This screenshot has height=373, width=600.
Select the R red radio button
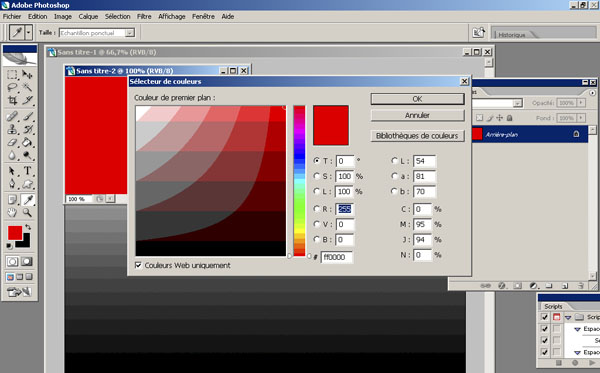(316, 209)
